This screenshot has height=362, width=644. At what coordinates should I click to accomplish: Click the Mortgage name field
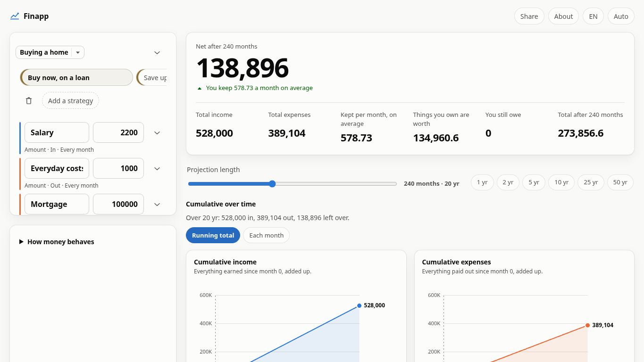pyautogui.click(x=57, y=204)
